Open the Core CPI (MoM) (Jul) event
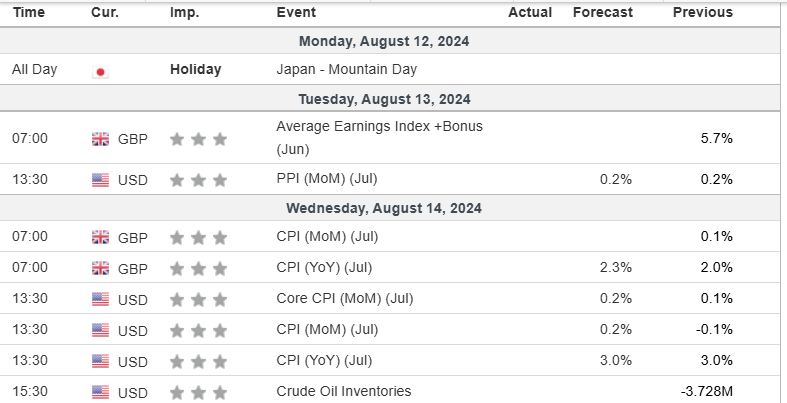 (x=344, y=298)
